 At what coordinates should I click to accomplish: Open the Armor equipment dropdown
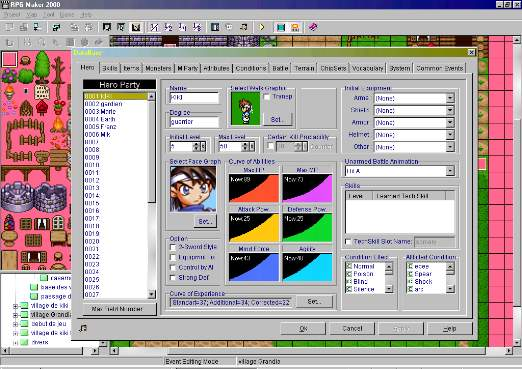tap(450, 123)
